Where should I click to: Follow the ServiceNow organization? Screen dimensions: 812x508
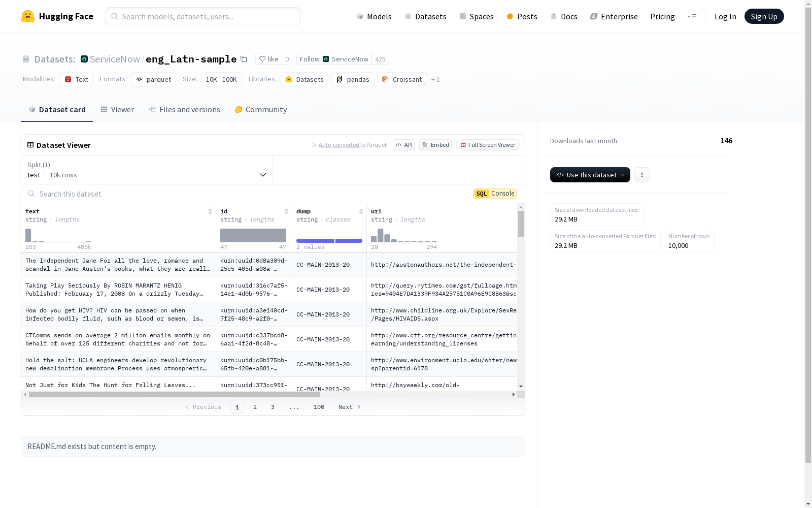(x=334, y=59)
